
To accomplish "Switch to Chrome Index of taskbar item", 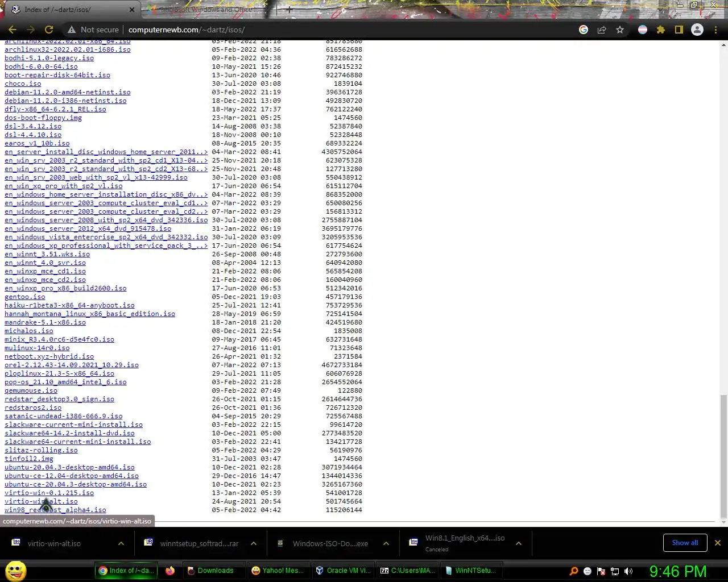I will point(126,571).
